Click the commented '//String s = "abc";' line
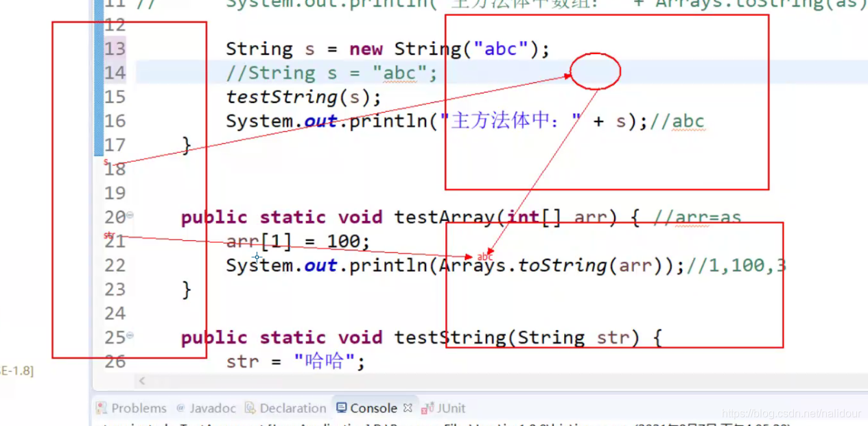The width and height of the screenshot is (868, 426). [x=331, y=73]
